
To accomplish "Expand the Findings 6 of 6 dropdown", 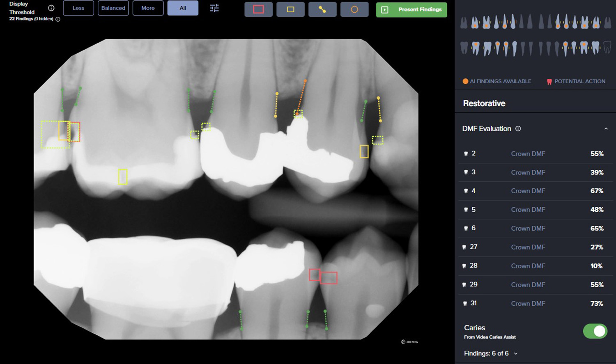I will 516,354.
